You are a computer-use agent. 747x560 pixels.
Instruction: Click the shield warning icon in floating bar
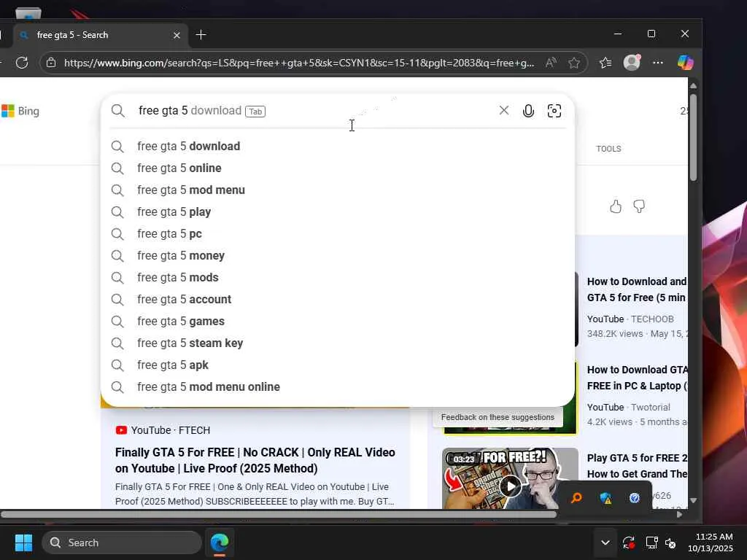click(x=605, y=497)
